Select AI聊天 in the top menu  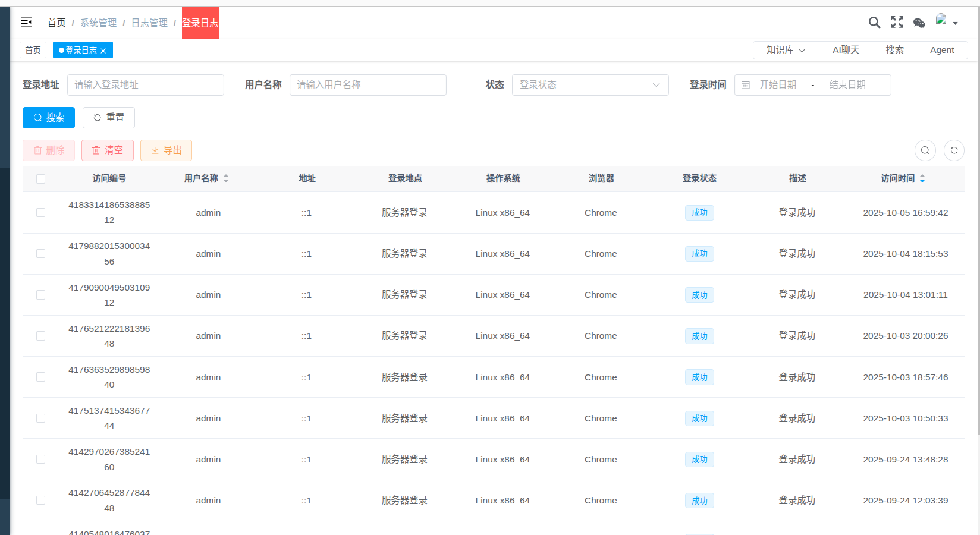pos(846,50)
